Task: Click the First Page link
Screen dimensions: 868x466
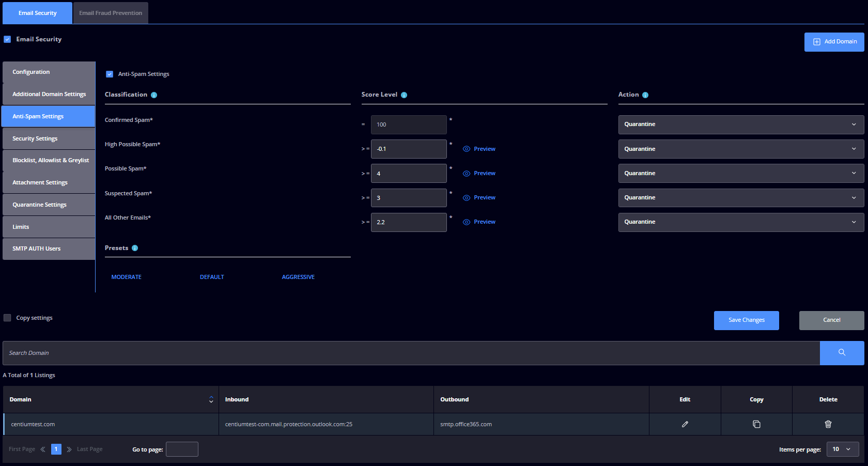Action: [22, 449]
